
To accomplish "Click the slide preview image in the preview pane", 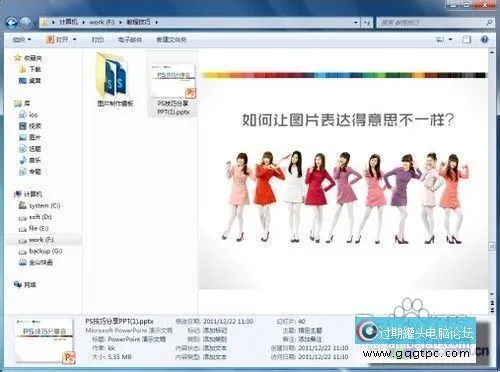I will 343,181.
